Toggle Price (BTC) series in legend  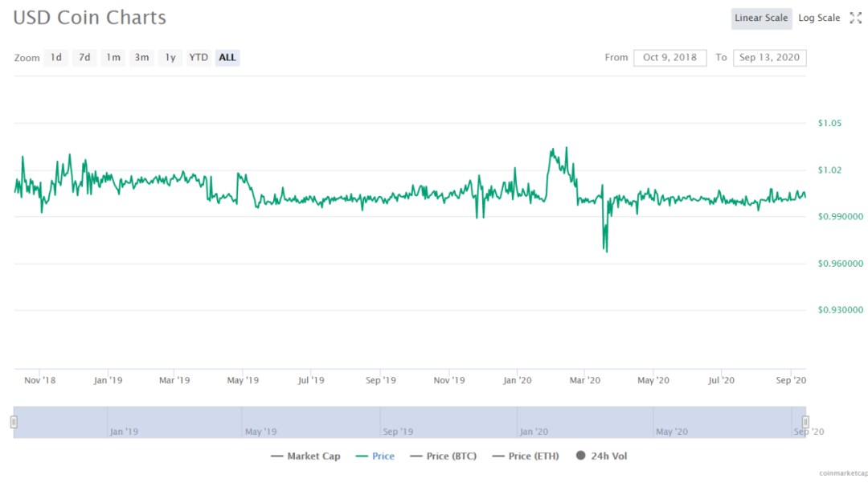444,456
